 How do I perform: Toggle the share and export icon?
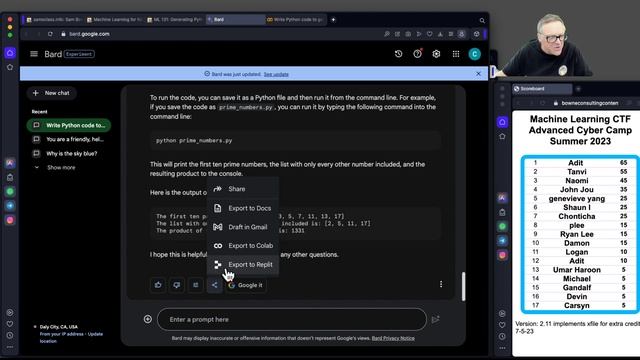[214, 285]
